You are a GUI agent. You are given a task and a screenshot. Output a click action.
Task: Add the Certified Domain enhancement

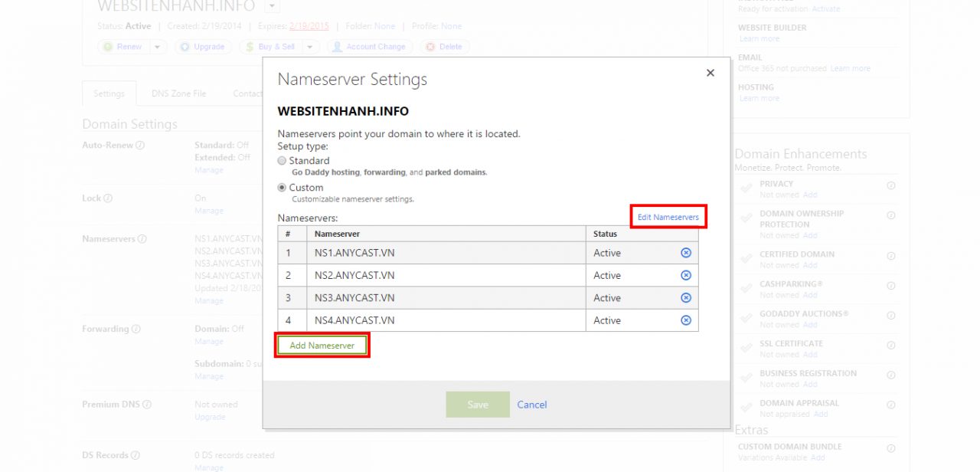[810, 265]
